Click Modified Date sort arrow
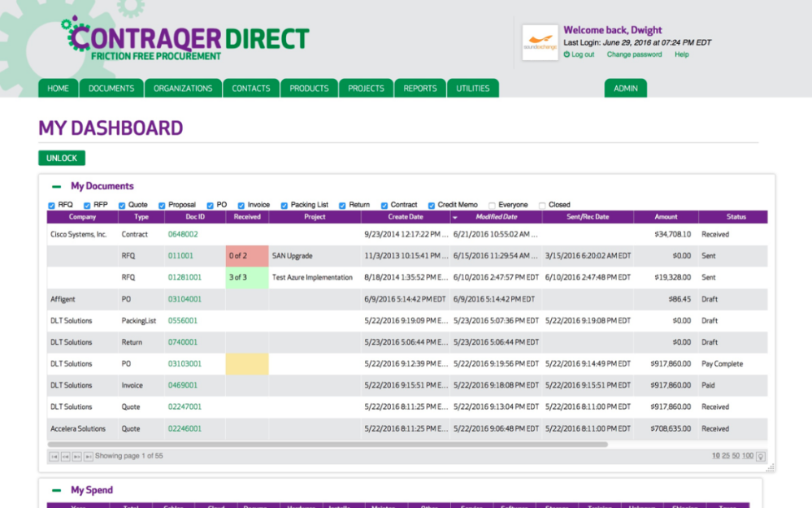Screen dimensions: 812x508 (455, 218)
